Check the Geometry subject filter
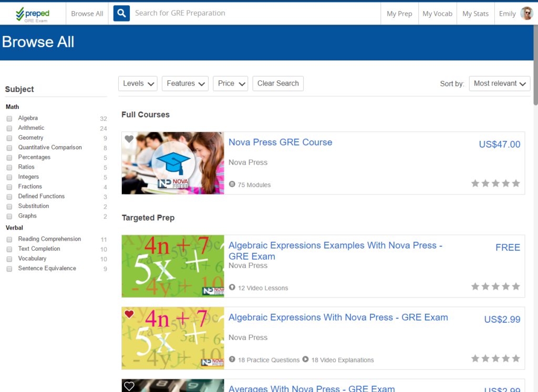Image resolution: width=538 pixels, height=392 pixels. [x=9, y=138]
